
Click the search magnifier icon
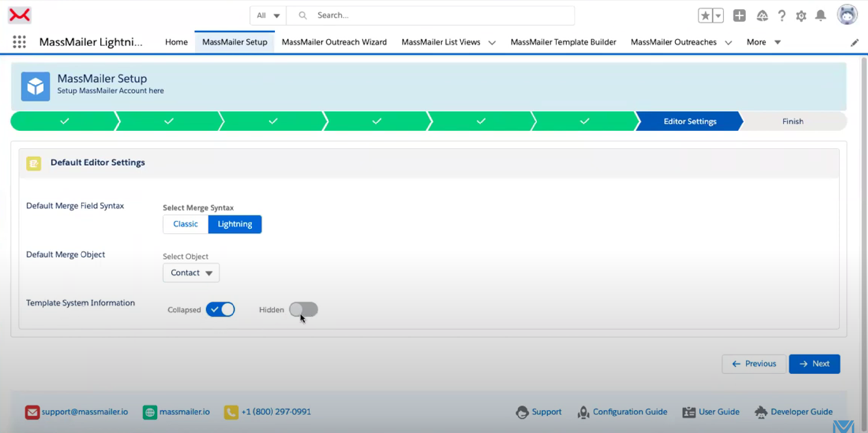303,15
